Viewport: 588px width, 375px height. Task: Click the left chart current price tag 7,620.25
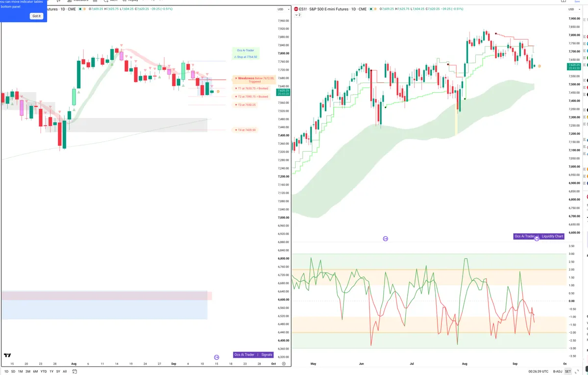[x=283, y=92]
